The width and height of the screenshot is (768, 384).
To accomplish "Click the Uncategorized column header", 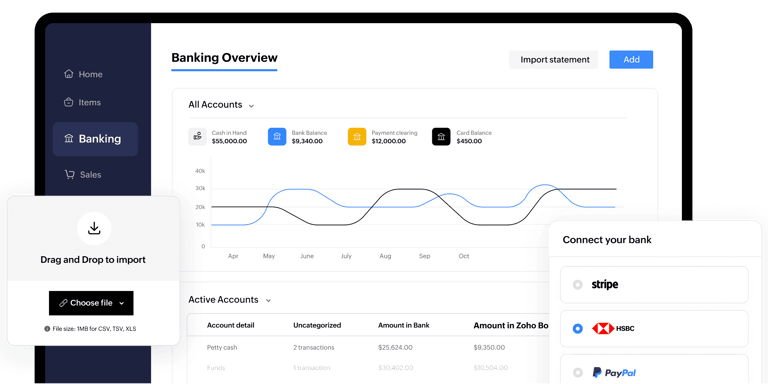I will (x=317, y=325).
